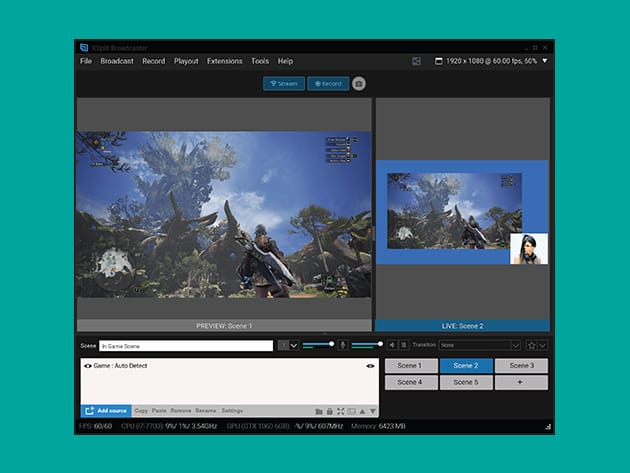Click the favorite star icon beside Transition
Viewport: 630px width, 473px height.
point(530,345)
